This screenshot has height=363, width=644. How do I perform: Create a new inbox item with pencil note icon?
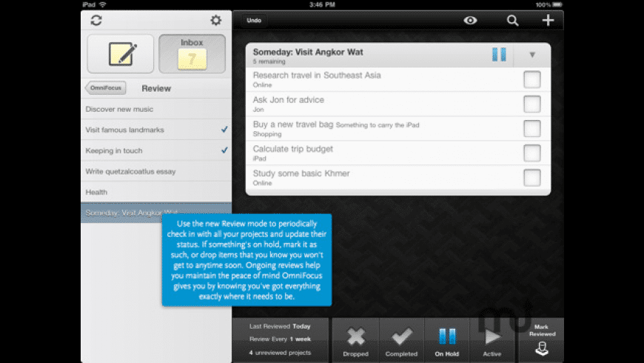(121, 54)
